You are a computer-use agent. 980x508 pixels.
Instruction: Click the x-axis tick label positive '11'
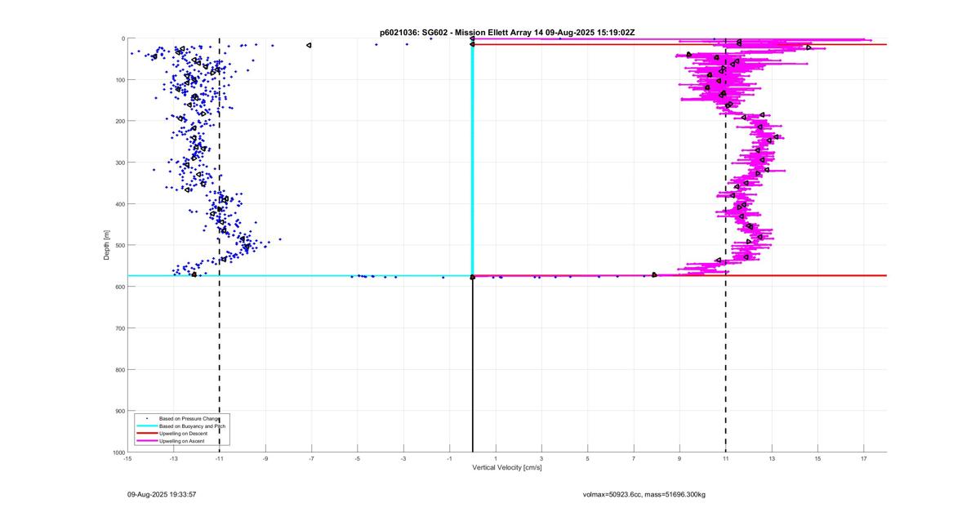(725, 459)
